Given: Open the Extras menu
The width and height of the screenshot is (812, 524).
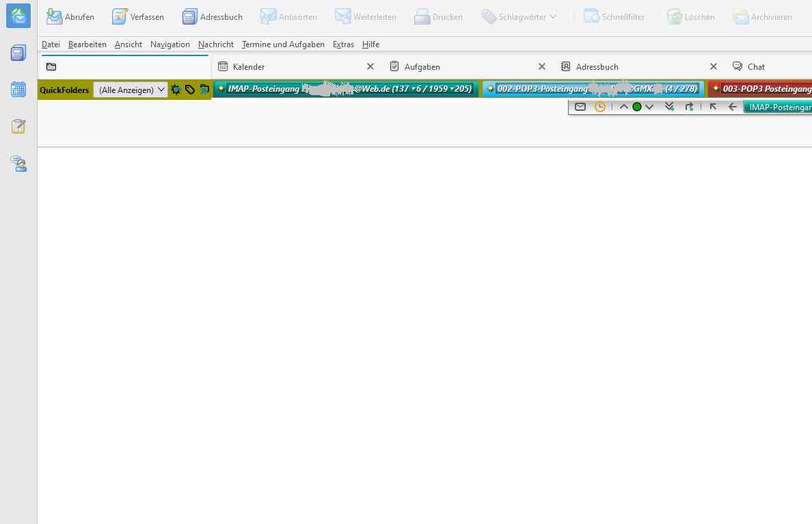Looking at the screenshot, I should click(x=343, y=44).
